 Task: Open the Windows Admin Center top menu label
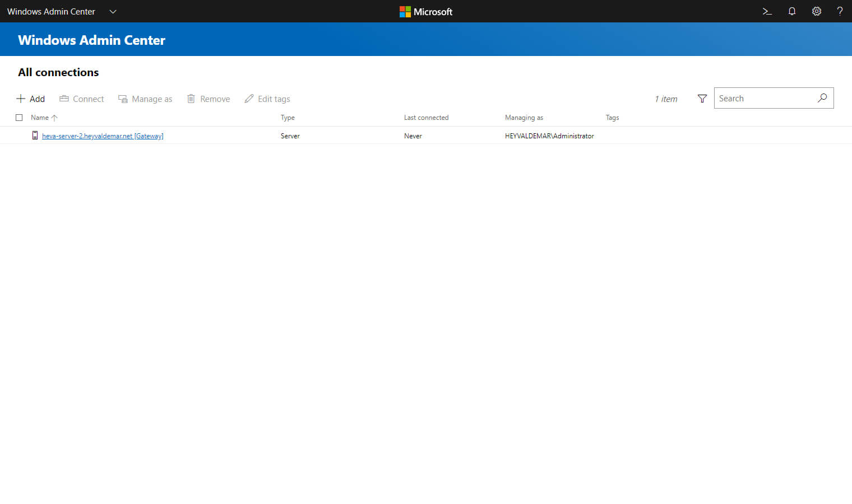(51, 11)
